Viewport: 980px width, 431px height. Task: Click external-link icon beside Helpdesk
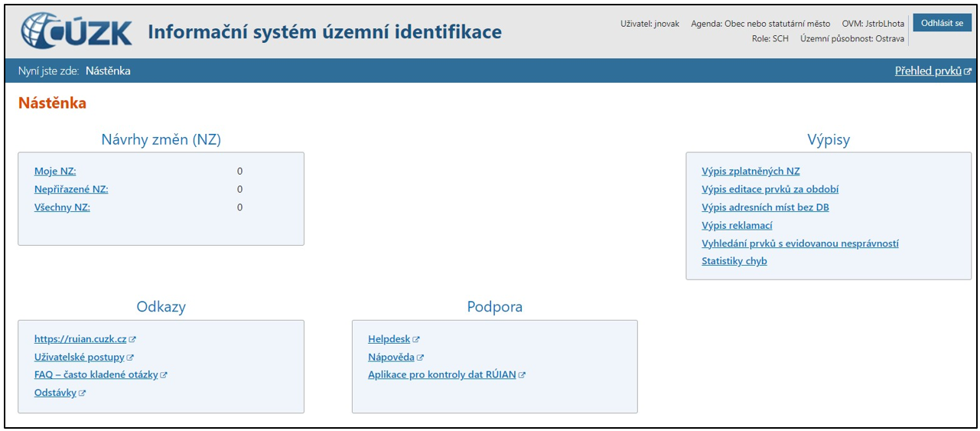point(417,339)
